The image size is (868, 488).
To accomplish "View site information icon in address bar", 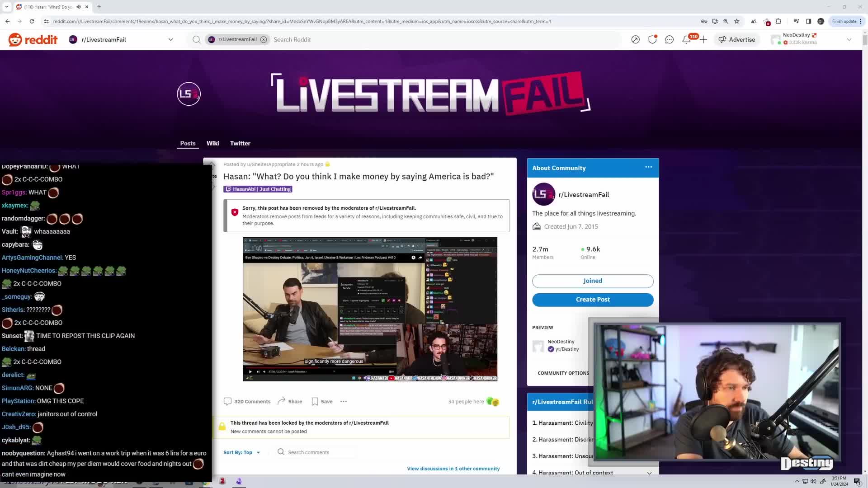I will 46,21.
